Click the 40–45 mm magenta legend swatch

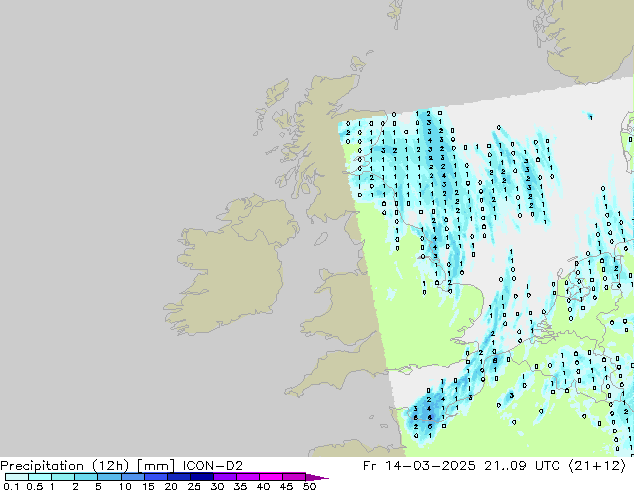(271, 477)
